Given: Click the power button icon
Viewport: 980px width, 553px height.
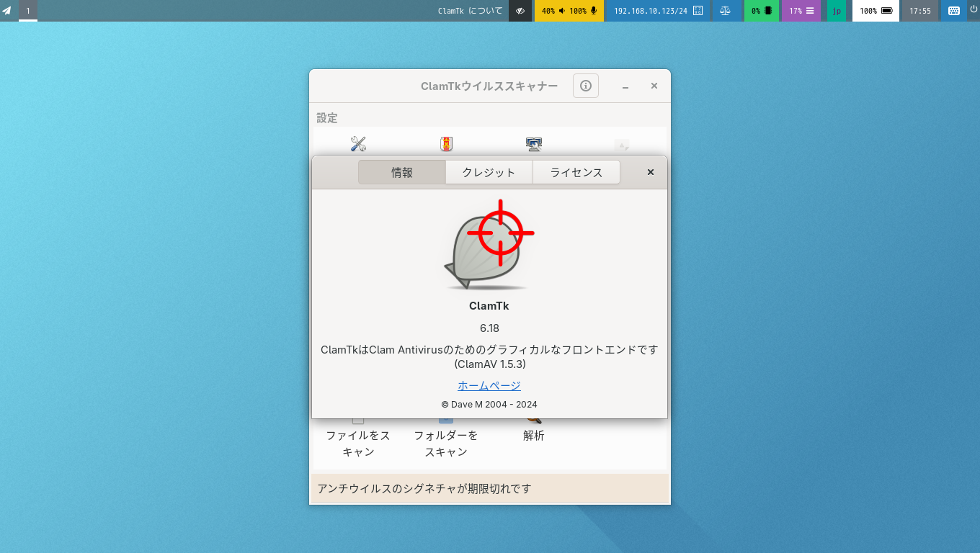Looking at the screenshot, I should (x=974, y=10).
